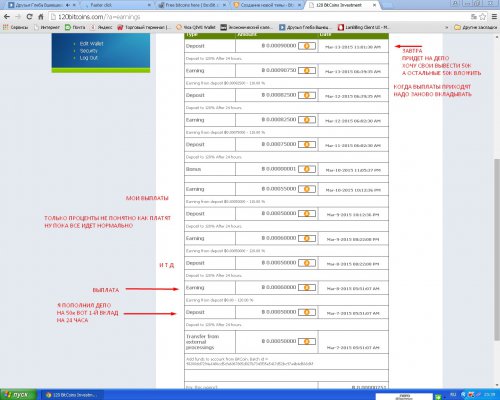Click bitcoin icon in Mar-8 Deposit row

click(x=307, y=263)
